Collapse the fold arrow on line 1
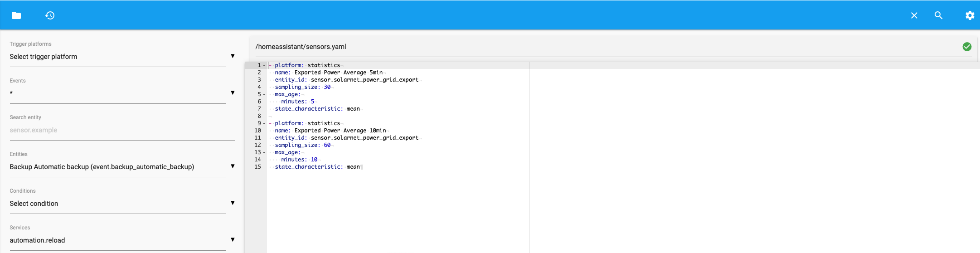Viewport: 980px width, 253px height. coord(264,65)
